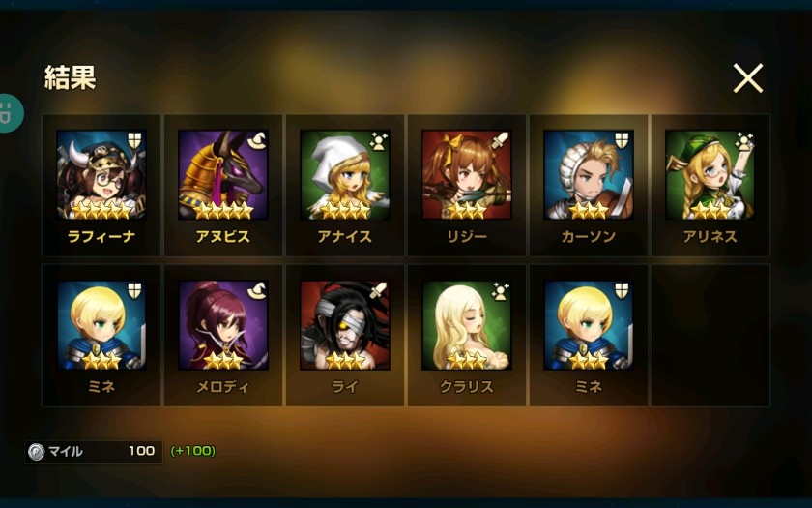Click the マイル coin icon
This screenshot has height=508, width=812.
coord(37,452)
